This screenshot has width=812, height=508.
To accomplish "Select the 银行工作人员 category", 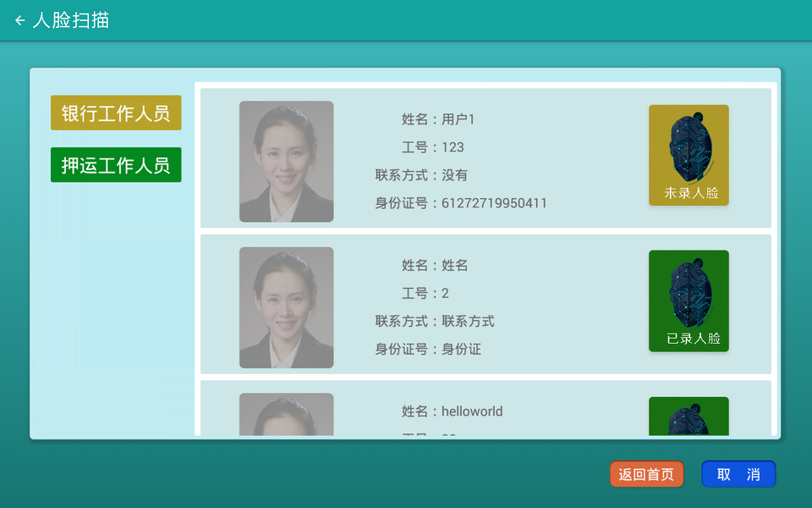I will click(116, 113).
